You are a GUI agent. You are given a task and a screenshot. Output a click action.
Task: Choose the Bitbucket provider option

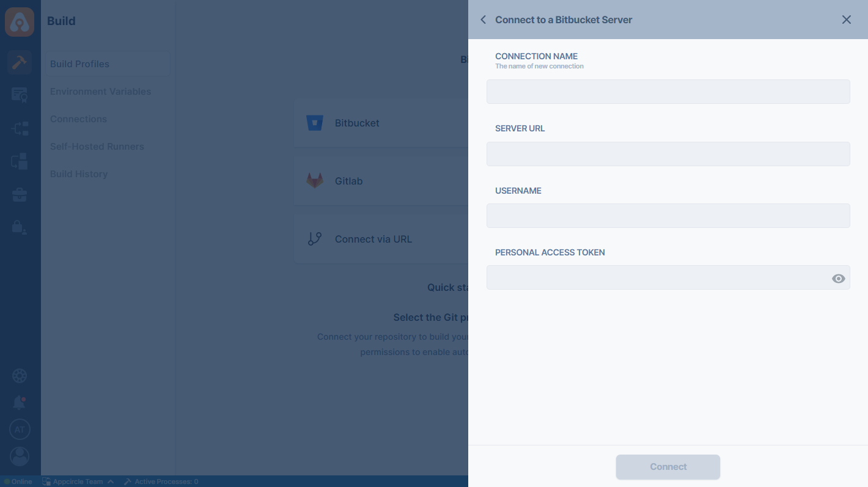tap(381, 123)
